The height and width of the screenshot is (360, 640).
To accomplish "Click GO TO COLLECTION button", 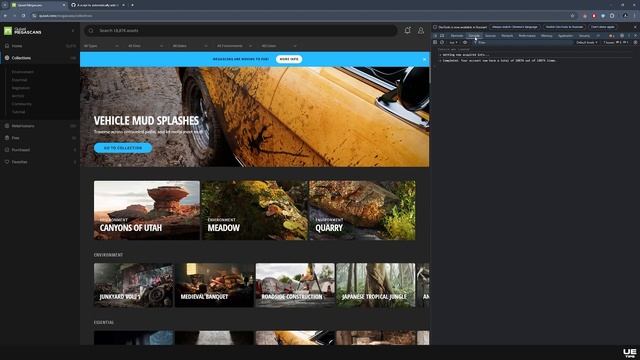I will point(123,148).
